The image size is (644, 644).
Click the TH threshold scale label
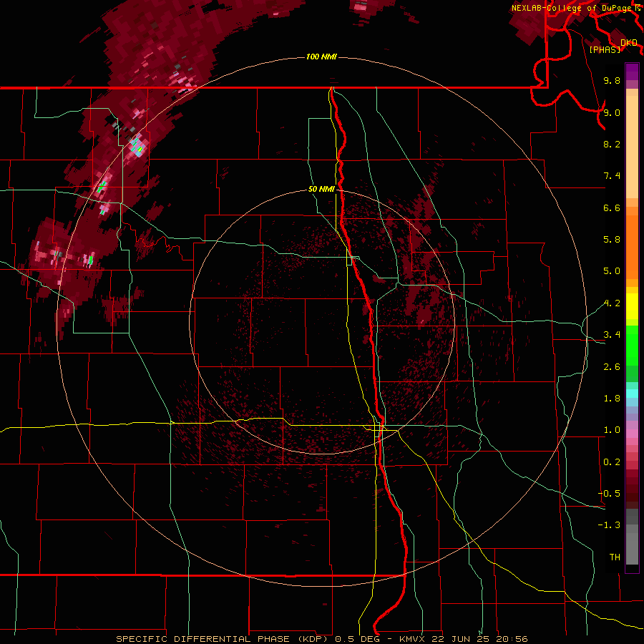pyautogui.click(x=615, y=557)
